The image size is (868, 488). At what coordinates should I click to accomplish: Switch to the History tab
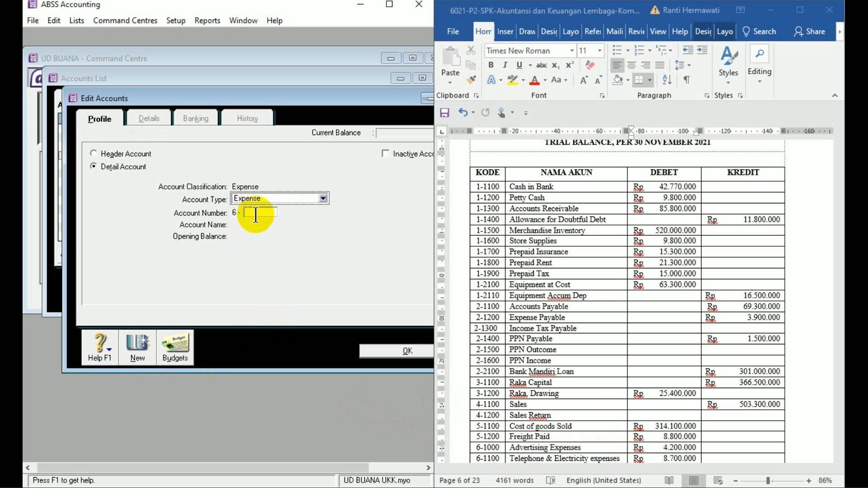[247, 118]
